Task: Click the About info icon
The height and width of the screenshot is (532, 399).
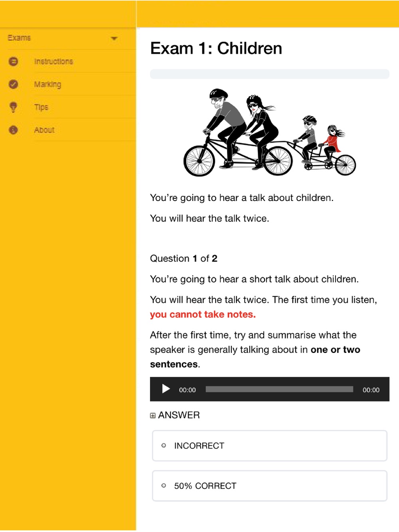Action: pos(13,130)
